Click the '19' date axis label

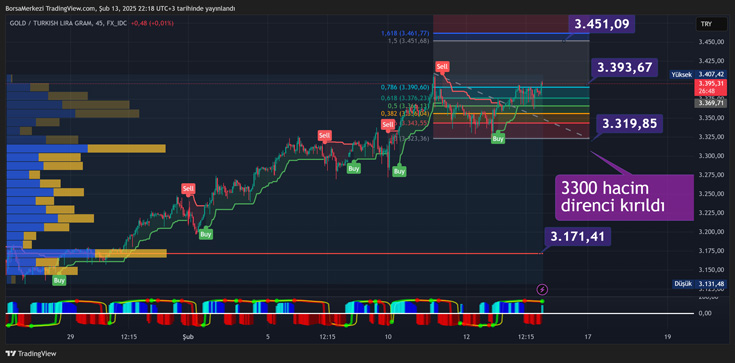[x=668, y=337]
